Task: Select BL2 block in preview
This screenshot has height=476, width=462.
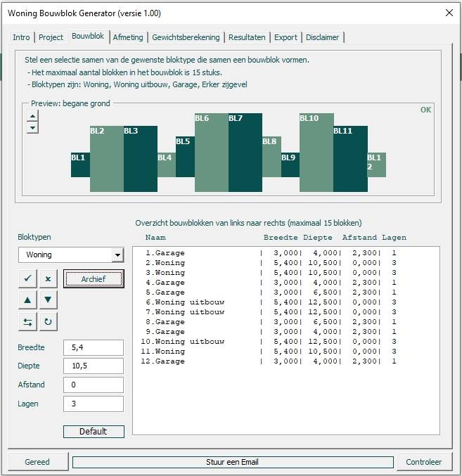Action: tap(107, 159)
